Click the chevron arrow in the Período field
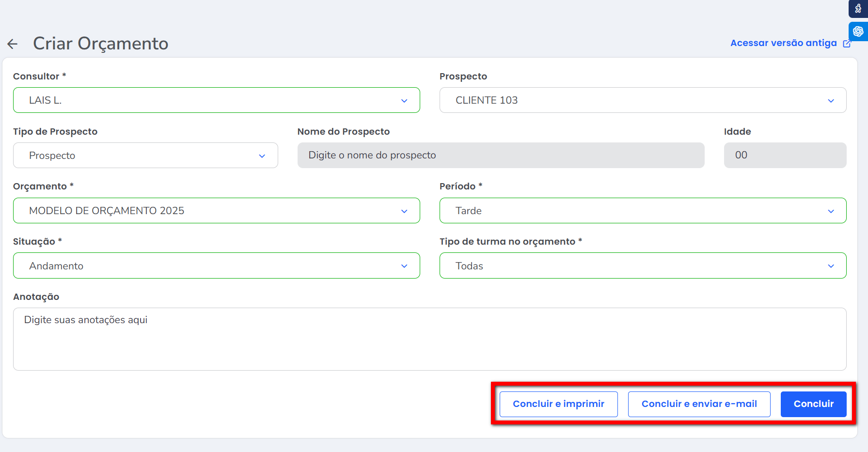The height and width of the screenshot is (452, 868). coord(831,211)
